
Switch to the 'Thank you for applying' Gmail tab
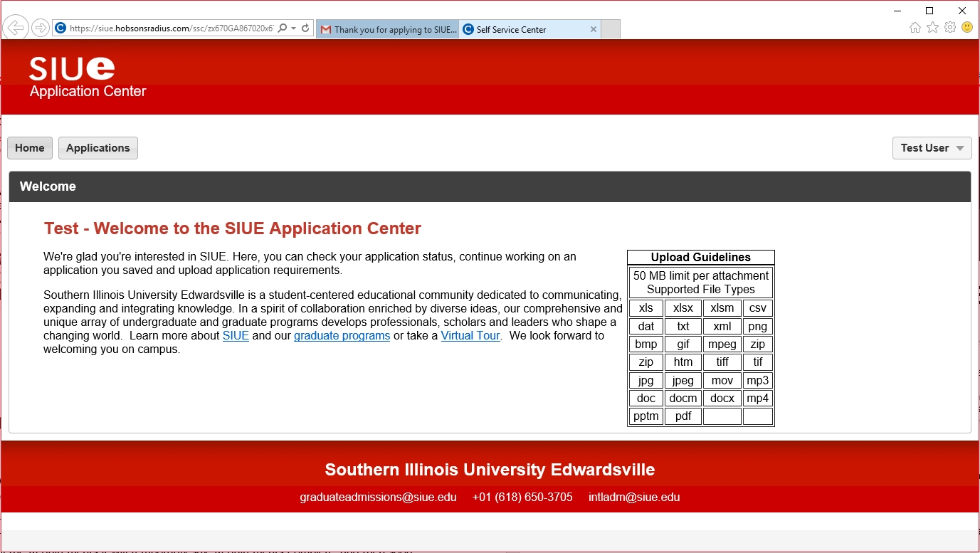click(388, 30)
